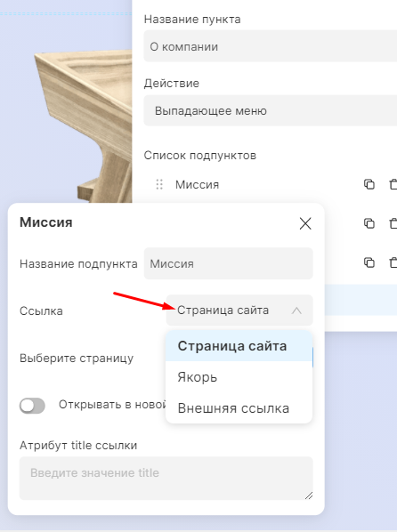Click the wooden object image on canvas
The width and height of the screenshot is (397, 532).
(84, 127)
